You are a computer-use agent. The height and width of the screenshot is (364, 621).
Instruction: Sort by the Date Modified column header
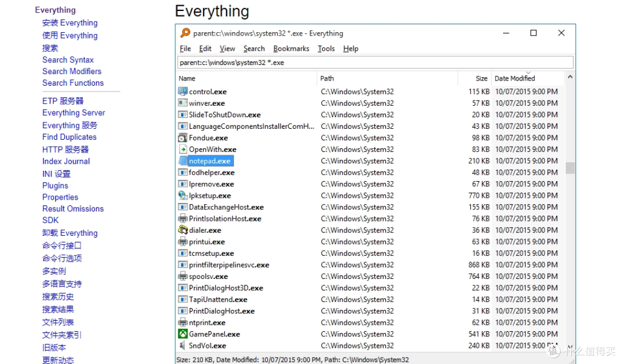[528, 78]
